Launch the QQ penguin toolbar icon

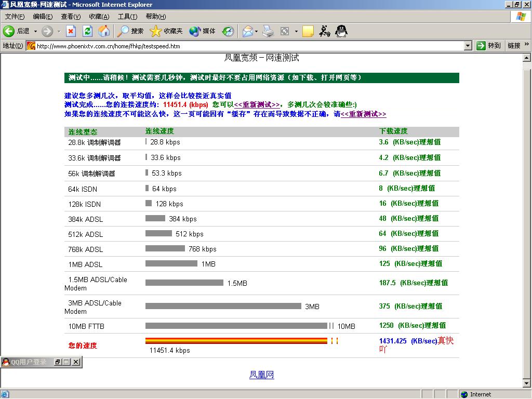(x=341, y=31)
